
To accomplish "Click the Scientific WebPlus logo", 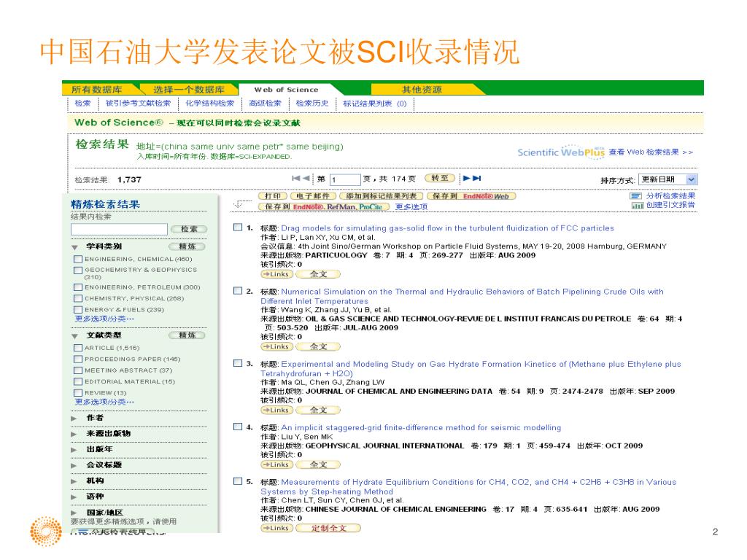I will 561,152.
